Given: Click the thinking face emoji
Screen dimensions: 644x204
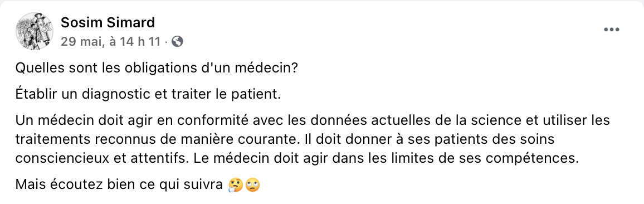Looking at the screenshot, I should (235, 185).
